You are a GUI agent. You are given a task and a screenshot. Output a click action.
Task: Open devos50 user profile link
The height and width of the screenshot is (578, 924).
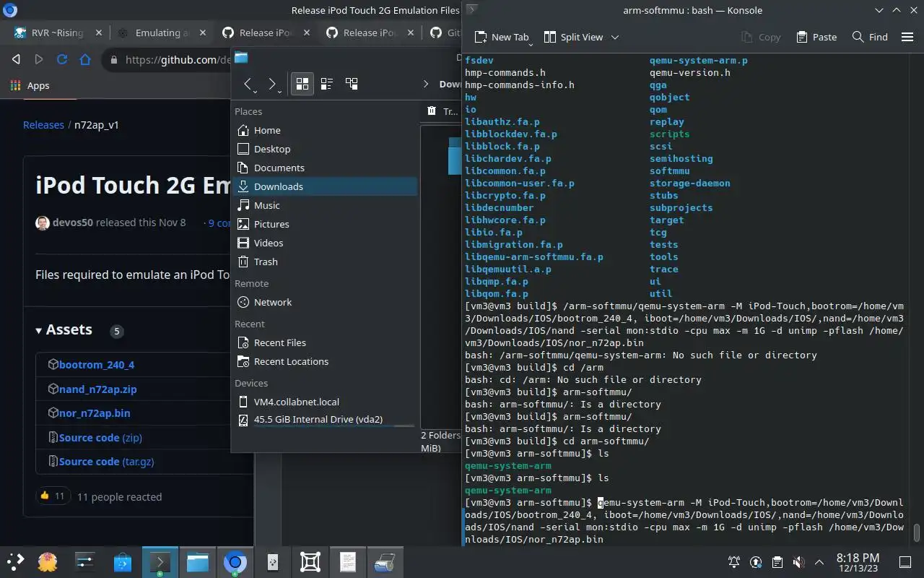(72, 223)
